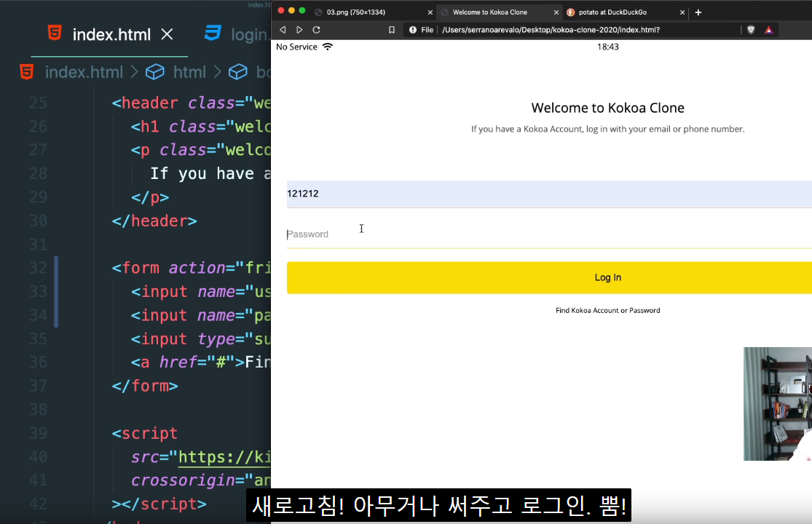Screen dimensions: 812x524
Task: Open site security info icon
Action: tap(413, 30)
